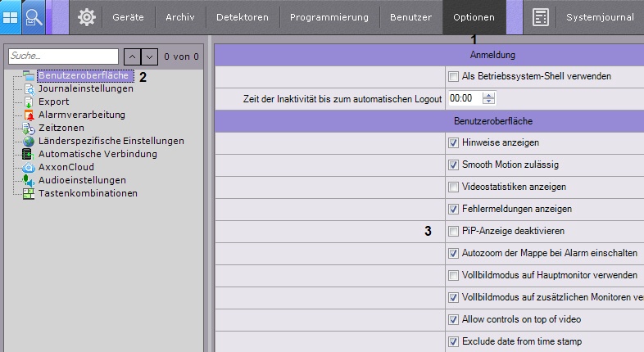
Task: Check Videostatistiken anzeigen
Action: tap(454, 187)
